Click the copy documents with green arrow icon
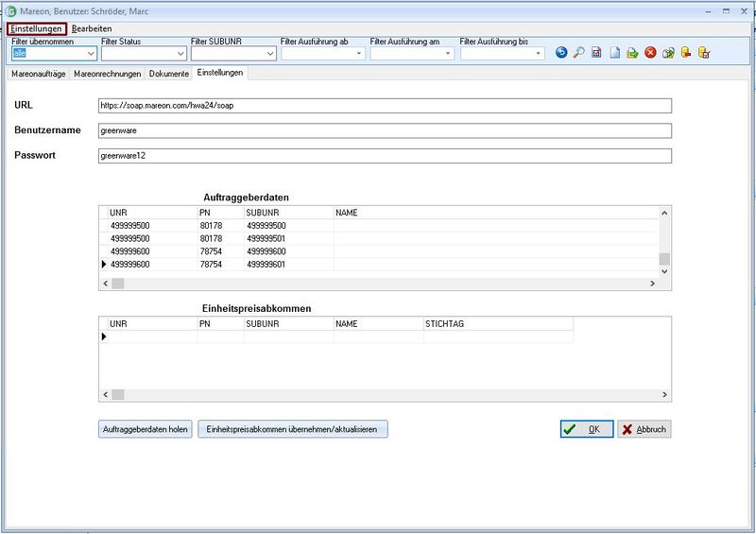 click(668, 53)
